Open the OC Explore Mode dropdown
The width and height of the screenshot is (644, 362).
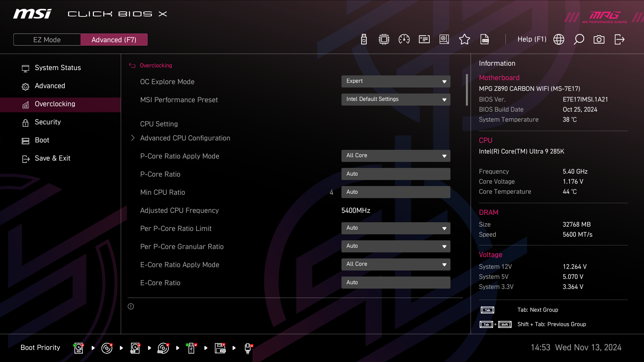pos(395,81)
